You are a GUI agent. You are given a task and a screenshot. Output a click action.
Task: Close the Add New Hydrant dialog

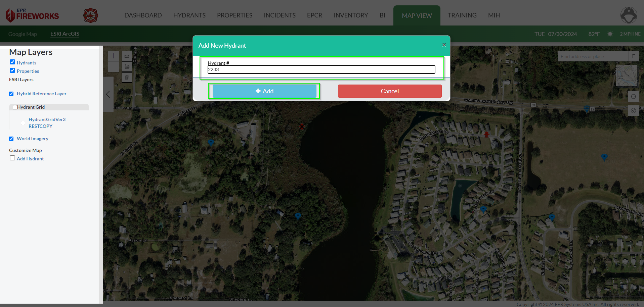(x=444, y=45)
